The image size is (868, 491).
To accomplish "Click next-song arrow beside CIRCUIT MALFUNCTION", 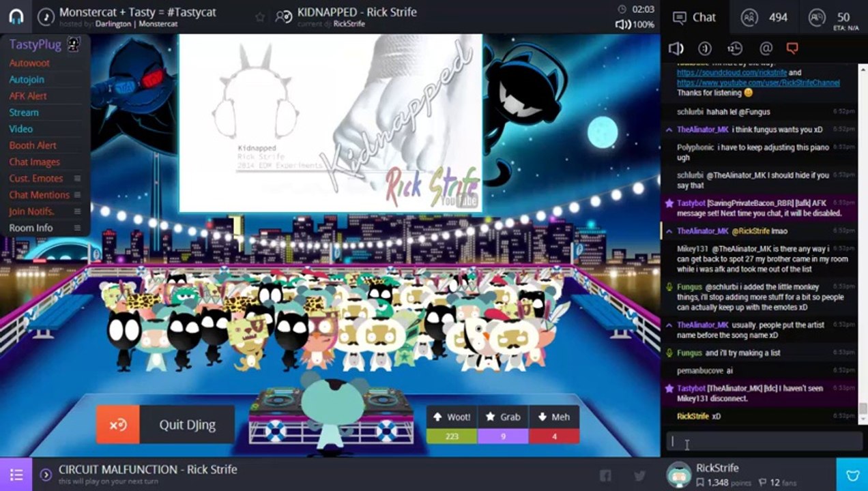I will [x=46, y=475].
